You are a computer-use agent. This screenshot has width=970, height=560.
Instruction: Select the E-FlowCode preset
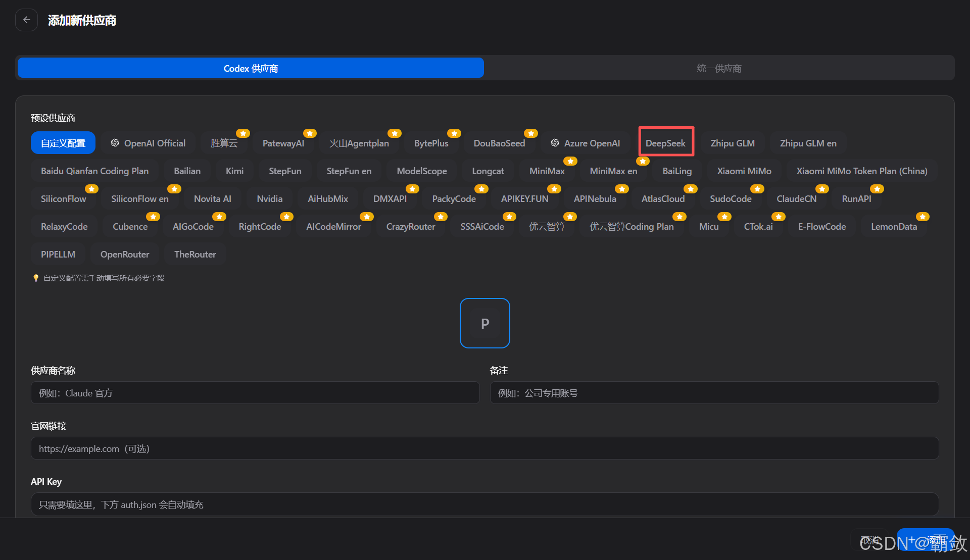[822, 226]
